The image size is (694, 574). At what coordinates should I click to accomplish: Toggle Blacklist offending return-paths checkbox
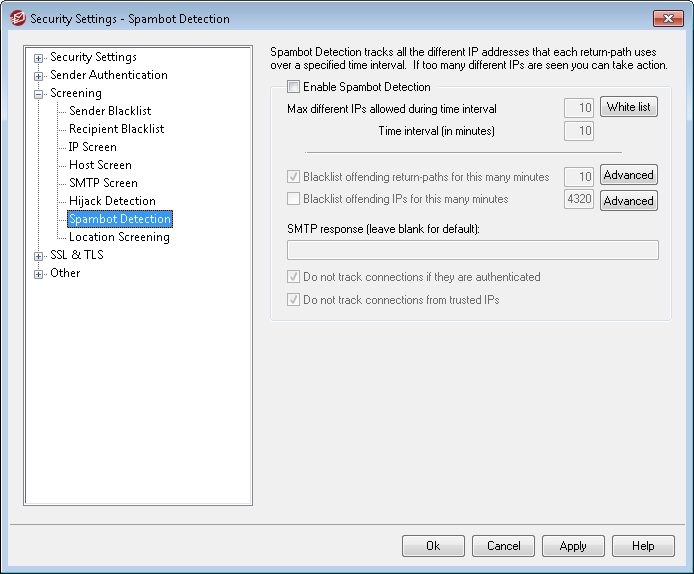click(x=294, y=177)
